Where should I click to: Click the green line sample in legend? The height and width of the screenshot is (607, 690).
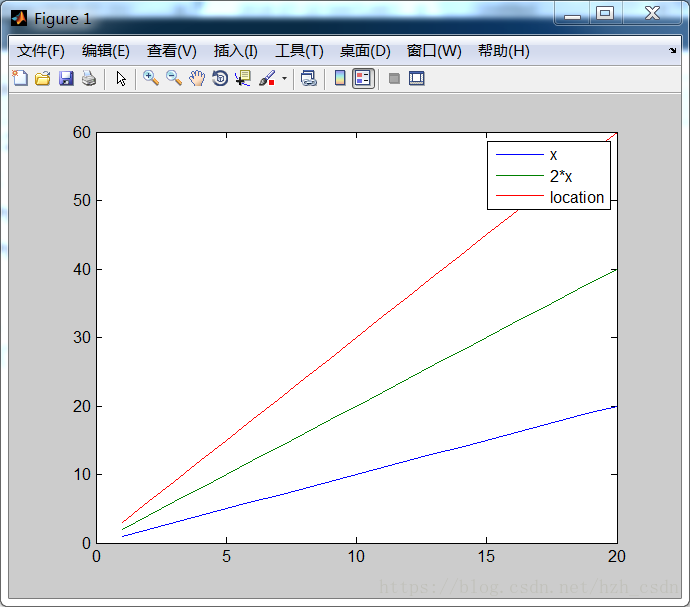coord(520,176)
